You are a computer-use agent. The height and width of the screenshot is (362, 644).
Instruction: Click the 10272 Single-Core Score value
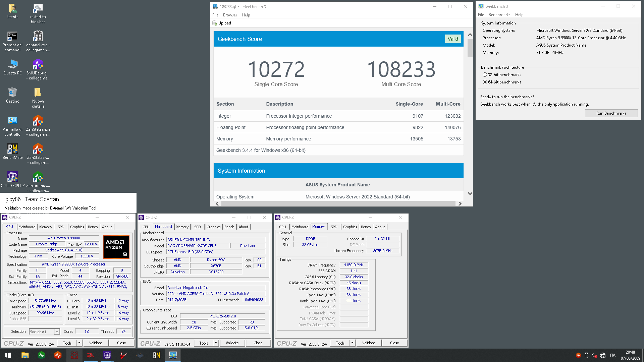(276, 69)
